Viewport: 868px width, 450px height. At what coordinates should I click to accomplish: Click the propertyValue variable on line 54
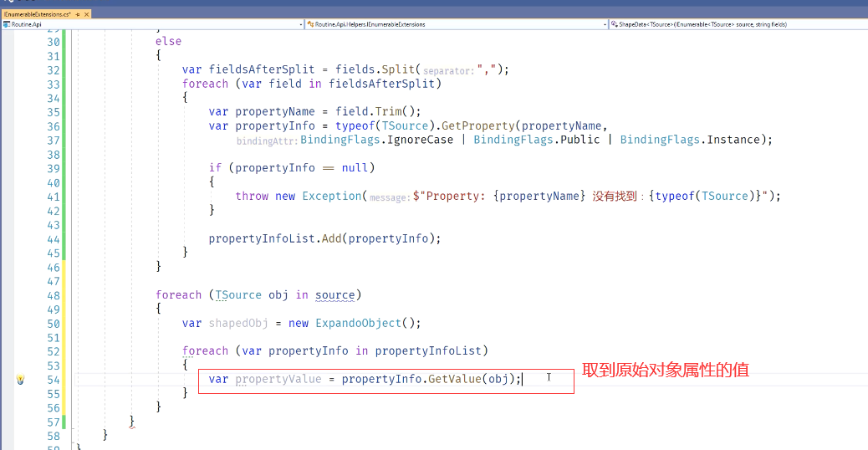pos(278,379)
